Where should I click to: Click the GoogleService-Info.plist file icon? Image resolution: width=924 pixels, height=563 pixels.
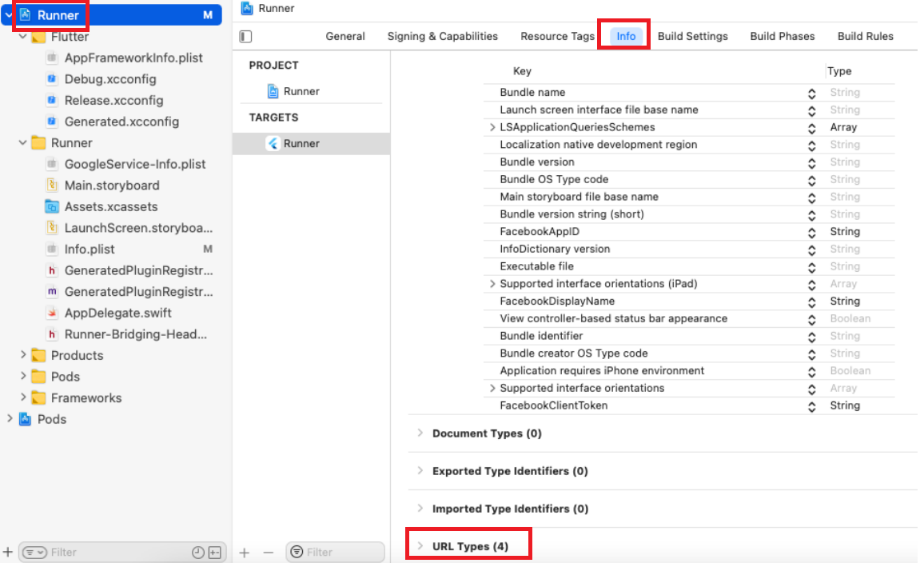tap(52, 164)
